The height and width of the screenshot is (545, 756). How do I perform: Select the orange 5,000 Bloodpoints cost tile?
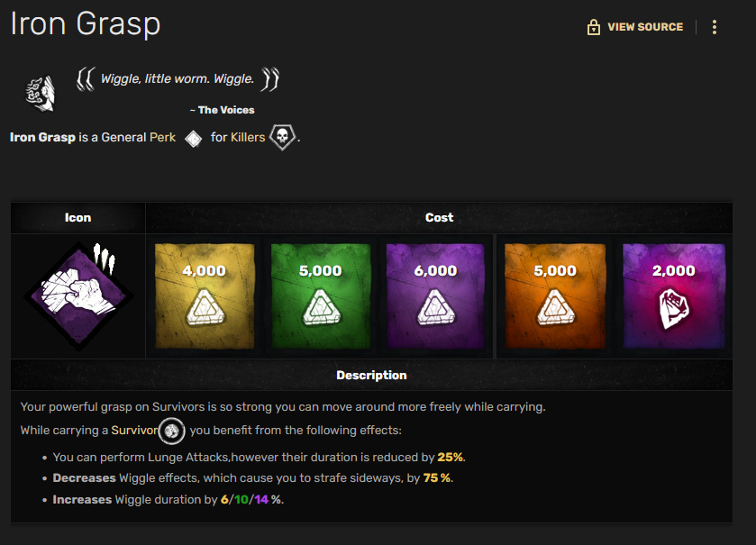[x=555, y=295]
